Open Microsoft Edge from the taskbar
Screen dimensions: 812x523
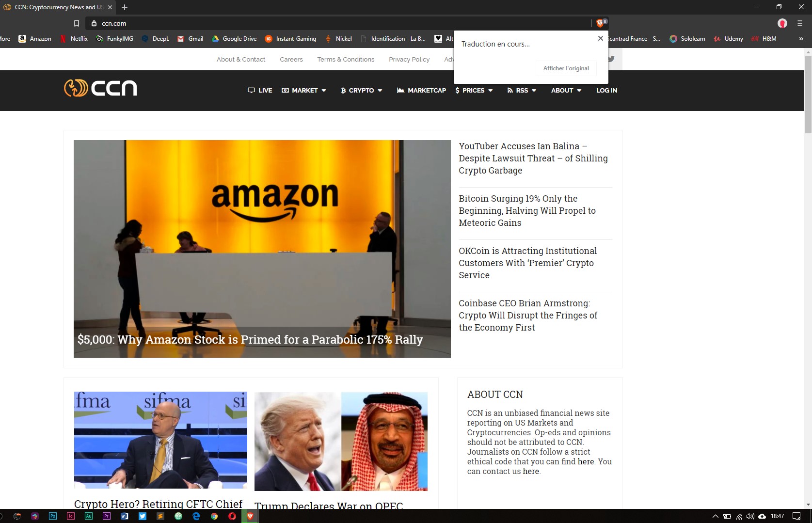pos(196,516)
